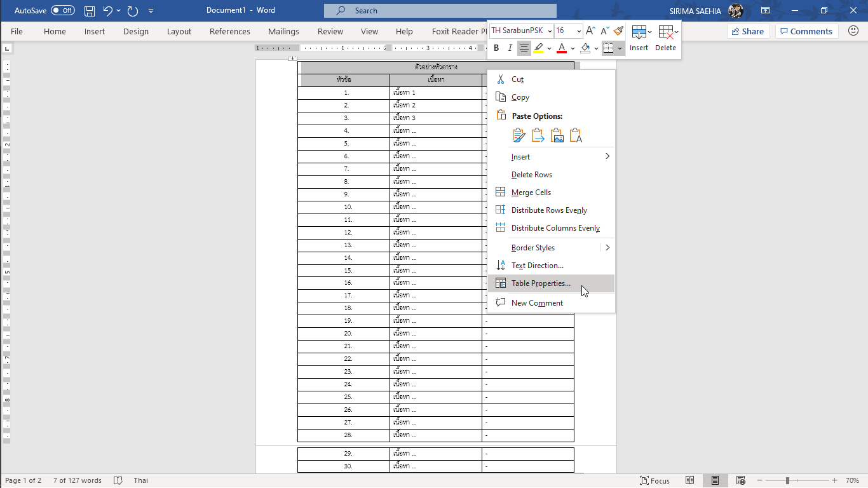This screenshot has height=488, width=868.
Task: Apply Format Painter from the mini toolbar
Action: coord(618,30)
